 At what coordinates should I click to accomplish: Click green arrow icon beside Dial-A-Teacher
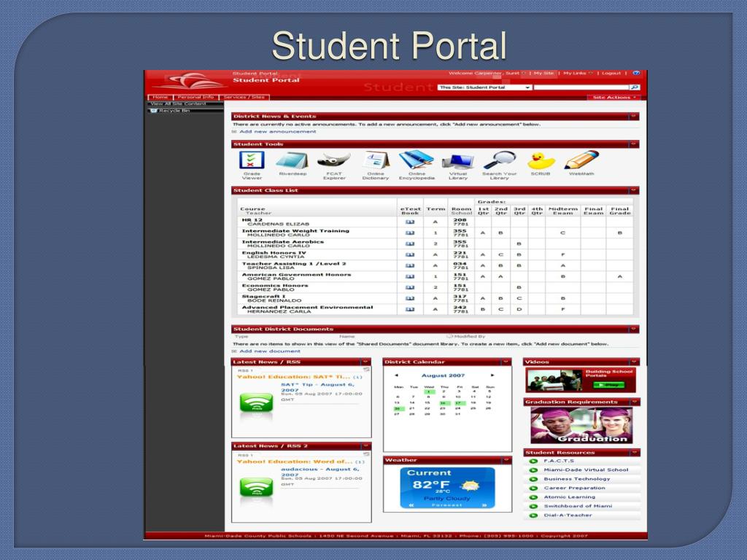point(533,516)
